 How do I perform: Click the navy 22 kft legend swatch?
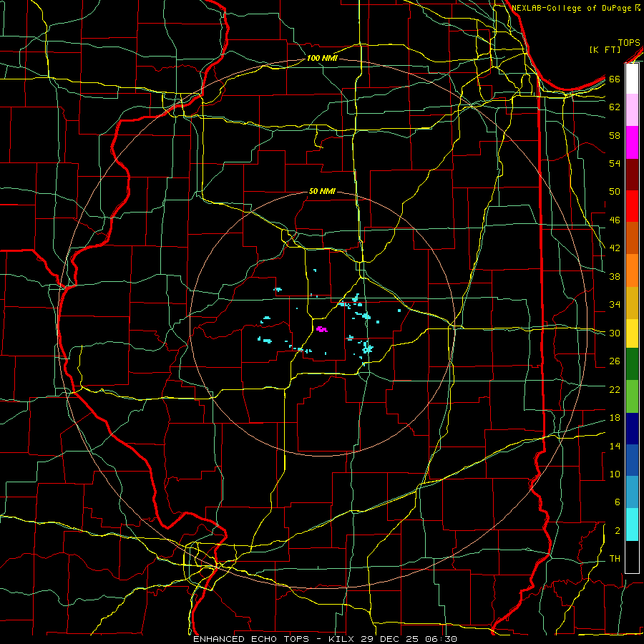(x=632, y=429)
